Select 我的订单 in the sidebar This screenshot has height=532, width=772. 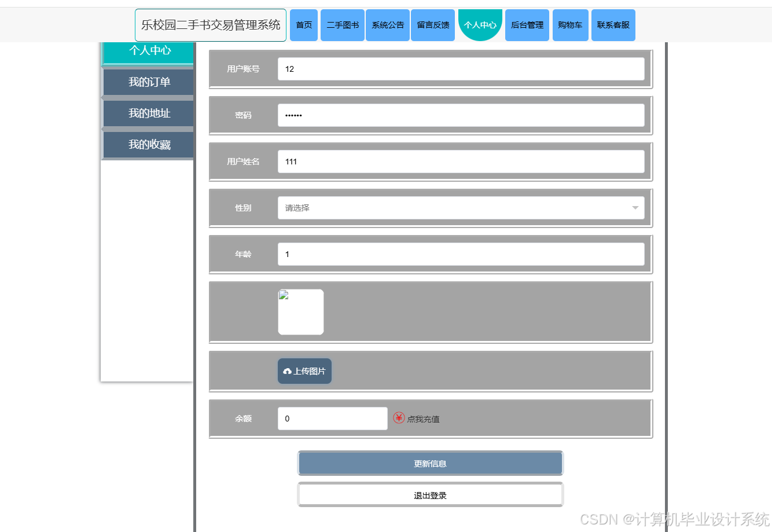click(x=148, y=82)
